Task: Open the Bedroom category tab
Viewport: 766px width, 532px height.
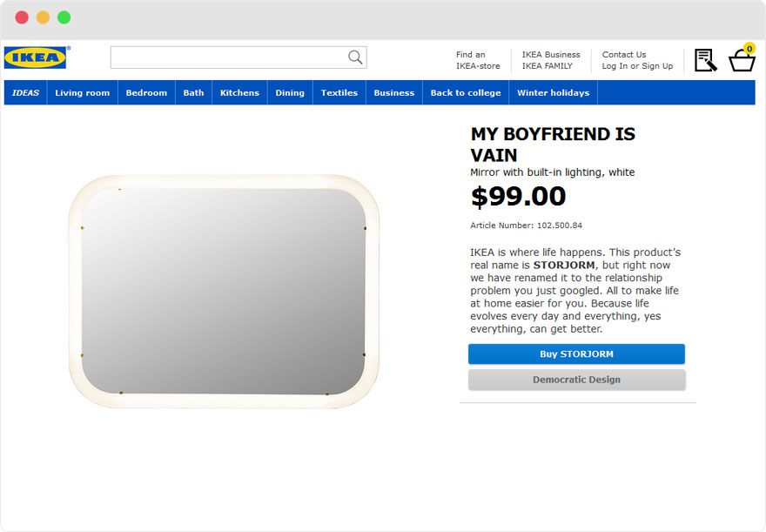Action: pyautogui.click(x=145, y=92)
